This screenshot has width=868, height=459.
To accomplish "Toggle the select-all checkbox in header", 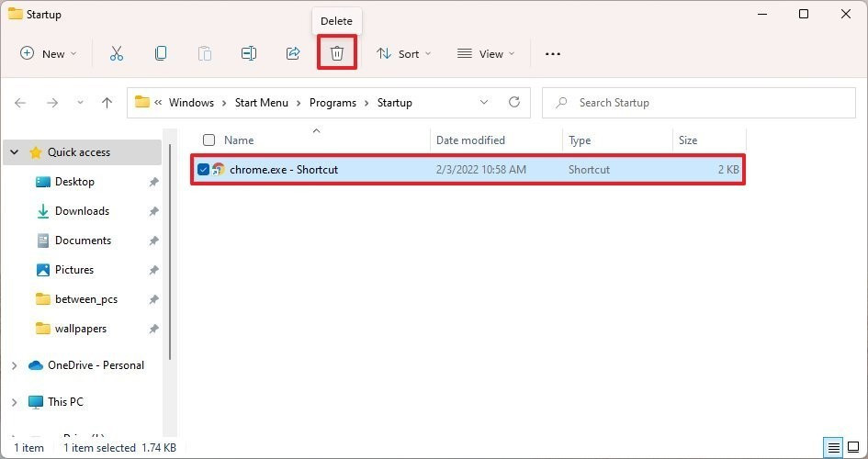I will 209,140.
